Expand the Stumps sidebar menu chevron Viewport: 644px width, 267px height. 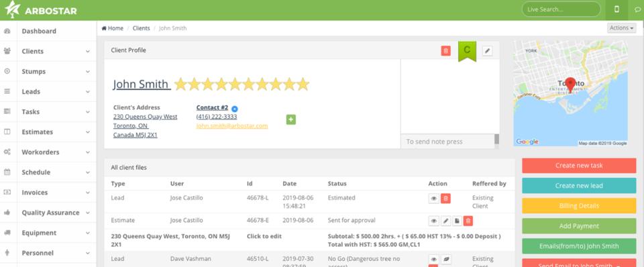(x=87, y=72)
